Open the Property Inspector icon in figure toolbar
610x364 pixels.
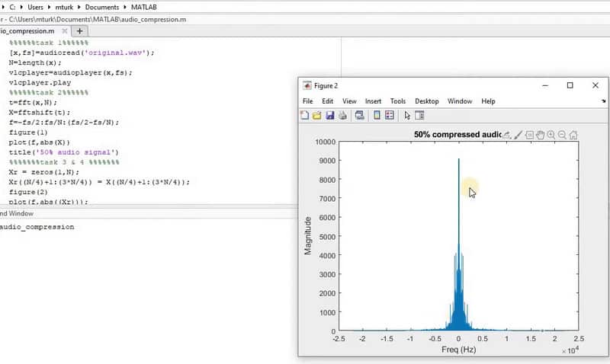point(419,116)
